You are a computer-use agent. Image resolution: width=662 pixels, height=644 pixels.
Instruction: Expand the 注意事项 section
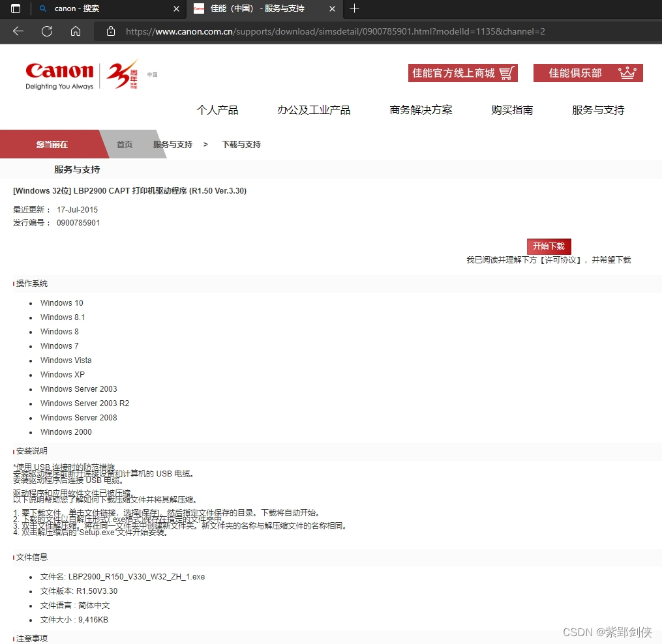point(30,638)
